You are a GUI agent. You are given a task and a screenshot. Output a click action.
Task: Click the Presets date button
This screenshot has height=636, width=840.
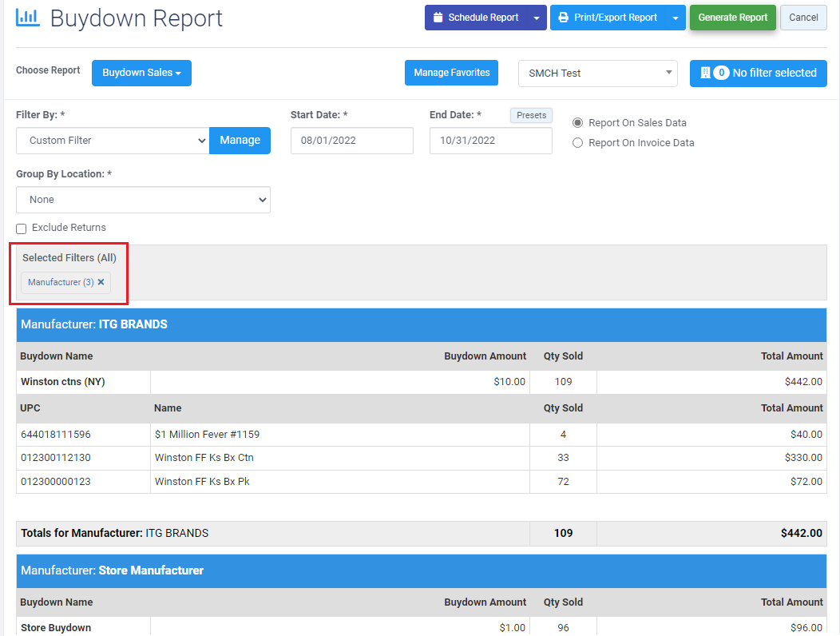pyautogui.click(x=532, y=115)
